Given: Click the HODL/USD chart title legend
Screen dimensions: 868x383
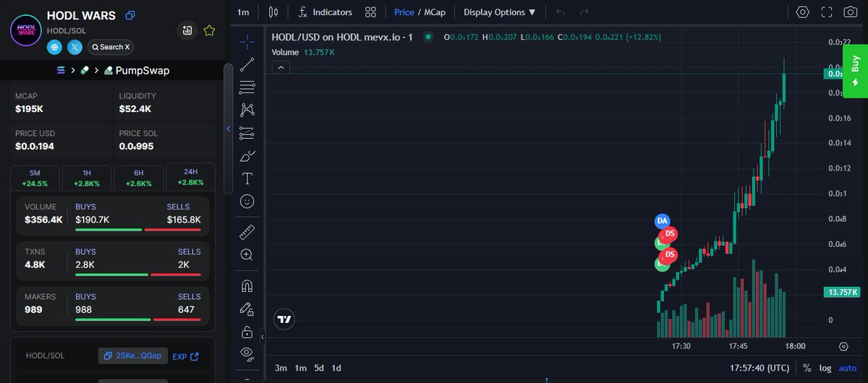Looking at the screenshot, I should point(342,37).
